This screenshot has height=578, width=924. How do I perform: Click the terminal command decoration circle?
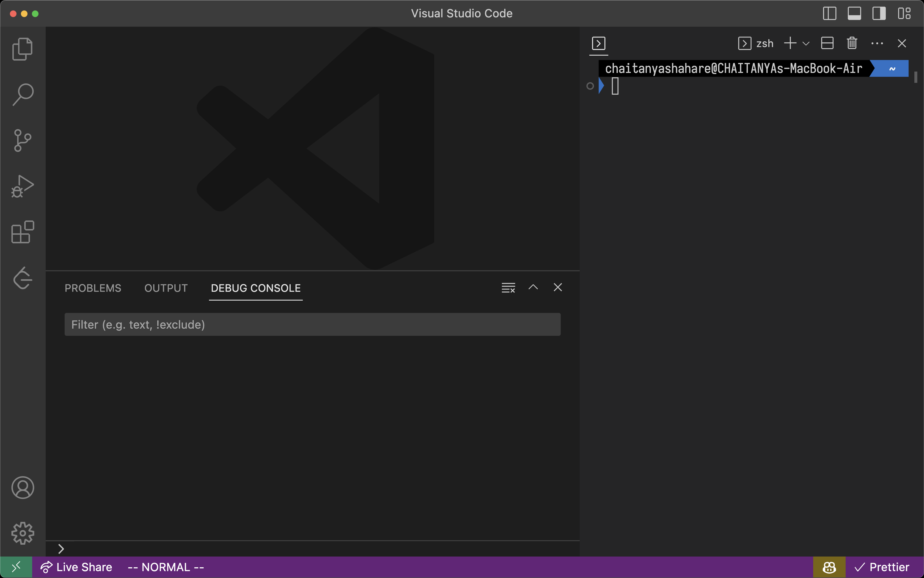[x=590, y=86]
